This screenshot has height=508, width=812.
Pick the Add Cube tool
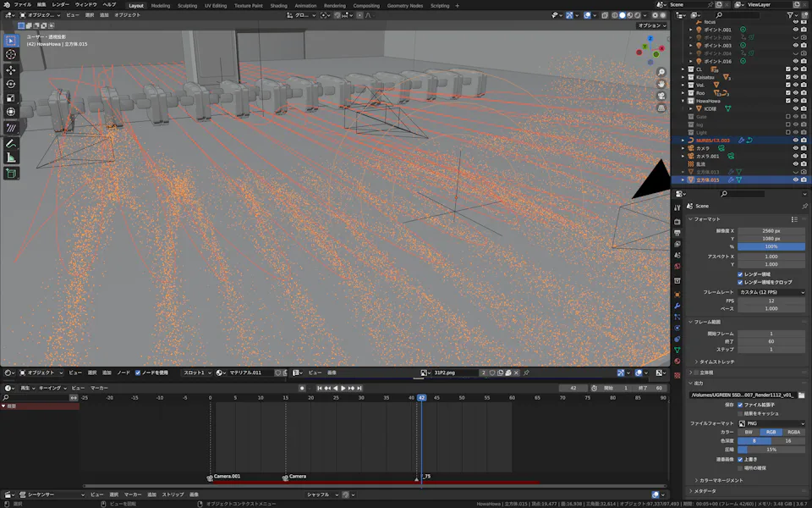[x=11, y=174]
